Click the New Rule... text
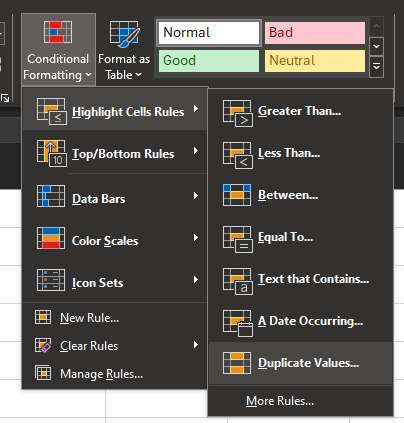 89,318
